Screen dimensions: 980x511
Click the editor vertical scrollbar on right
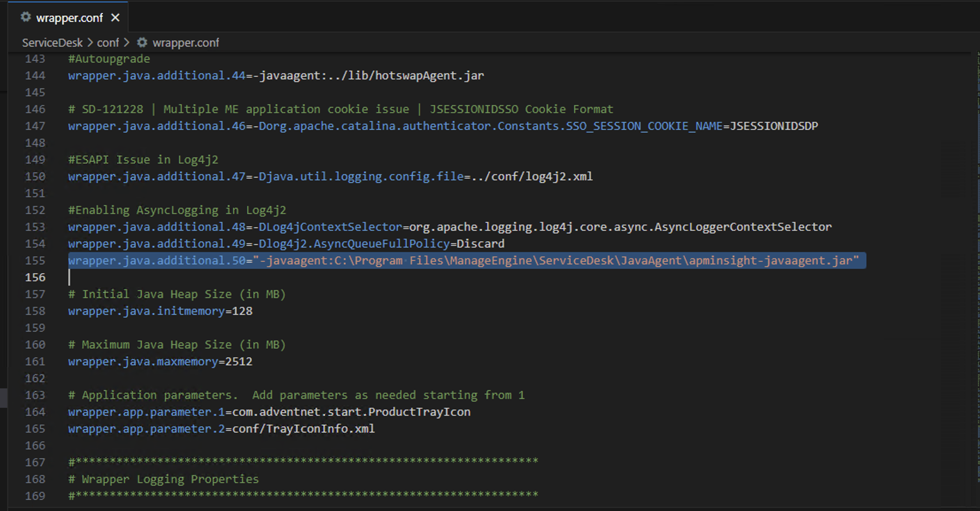977,266
